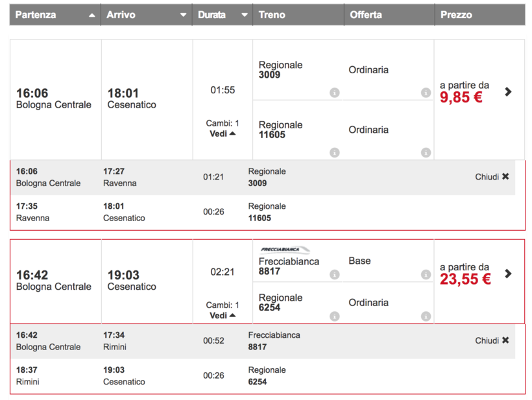Click info icon beside Regionale 11605
Image resolution: width=532 pixels, height=400 pixels.
click(x=335, y=152)
